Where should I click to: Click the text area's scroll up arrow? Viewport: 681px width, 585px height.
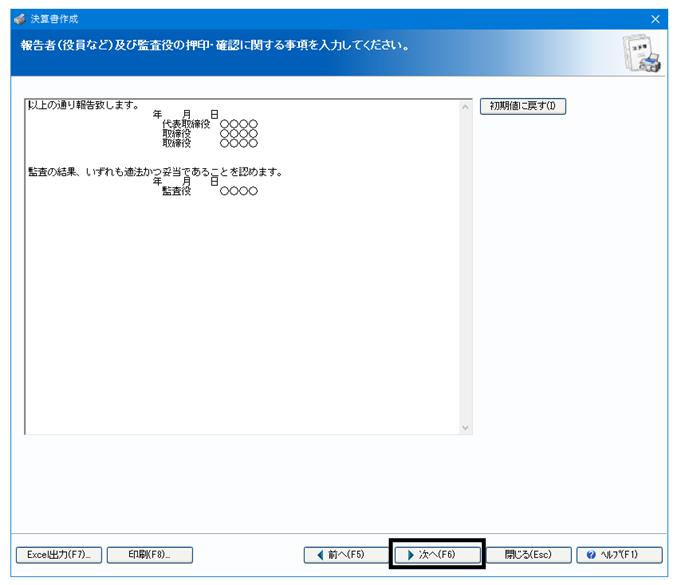[465, 106]
